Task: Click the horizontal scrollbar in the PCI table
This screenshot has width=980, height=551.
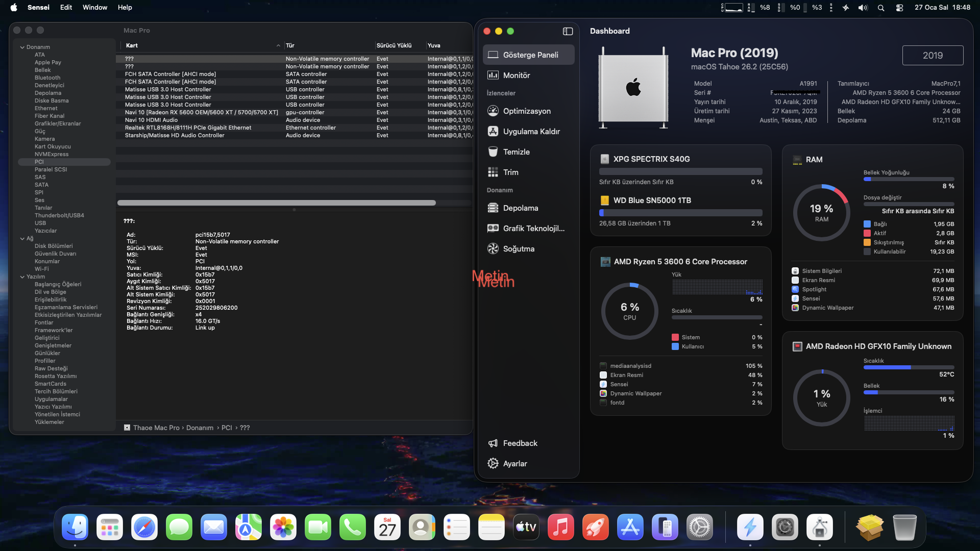Action: pos(276,203)
